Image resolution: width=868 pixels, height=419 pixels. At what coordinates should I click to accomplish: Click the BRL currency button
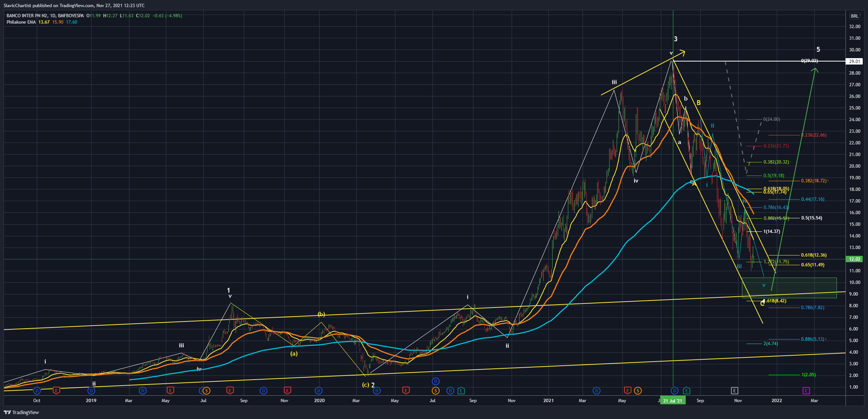[854, 16]
